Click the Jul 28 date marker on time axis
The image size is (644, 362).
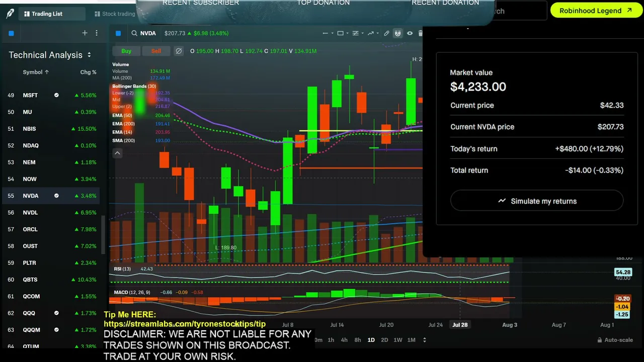[460, 325]
